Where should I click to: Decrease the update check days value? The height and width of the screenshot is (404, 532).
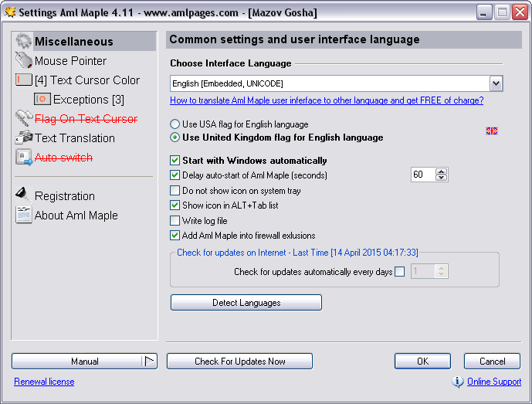click(441, 274)
